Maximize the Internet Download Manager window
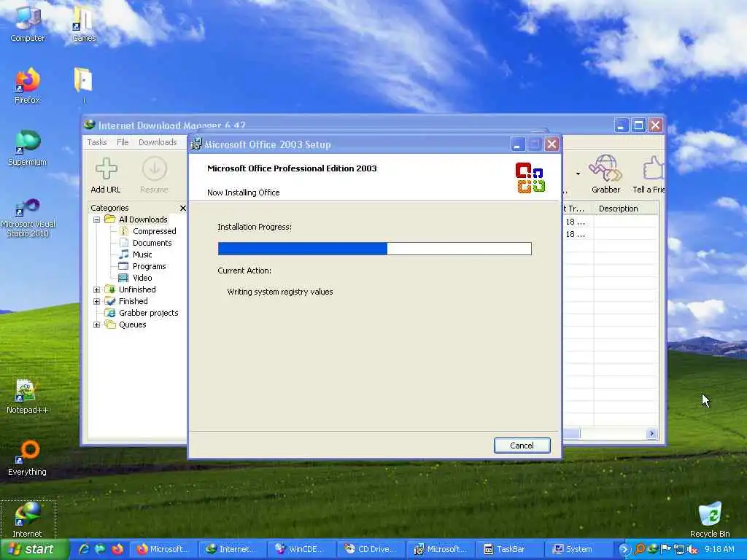This screenshot has width=747, height=560. tap(638, 125)
